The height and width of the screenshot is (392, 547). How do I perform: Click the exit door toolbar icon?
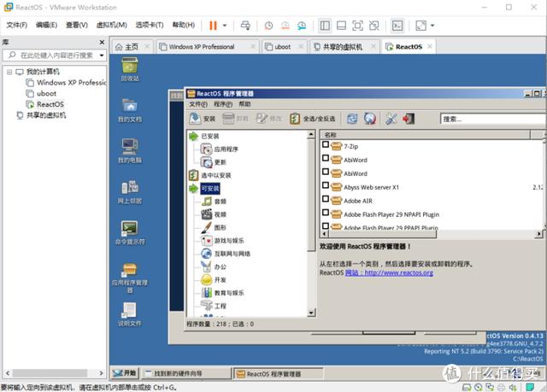(409, 119)
